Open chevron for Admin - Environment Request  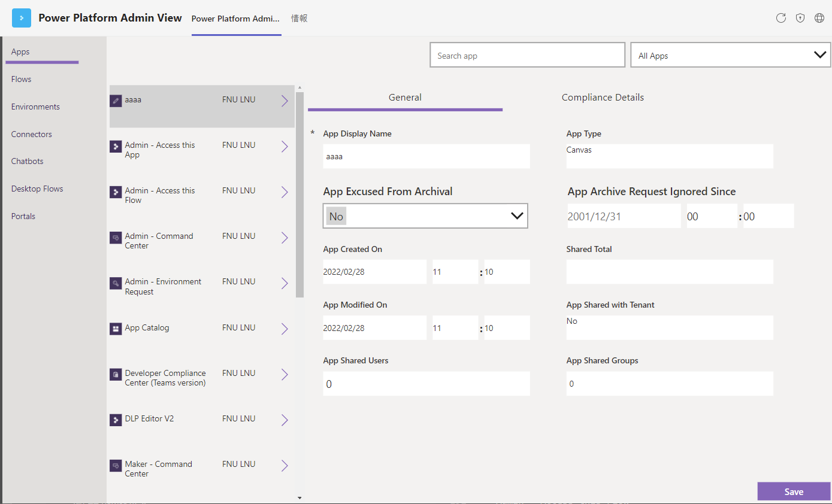(x=285, y=283)
